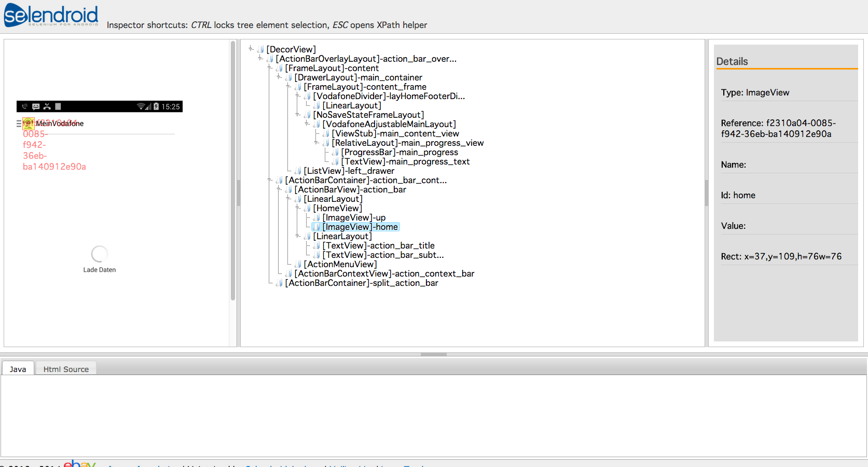The width and height of the screenshot is (868, 467).
Task: Click inside the empty Java code area
Action: click(x=434, y=416)
